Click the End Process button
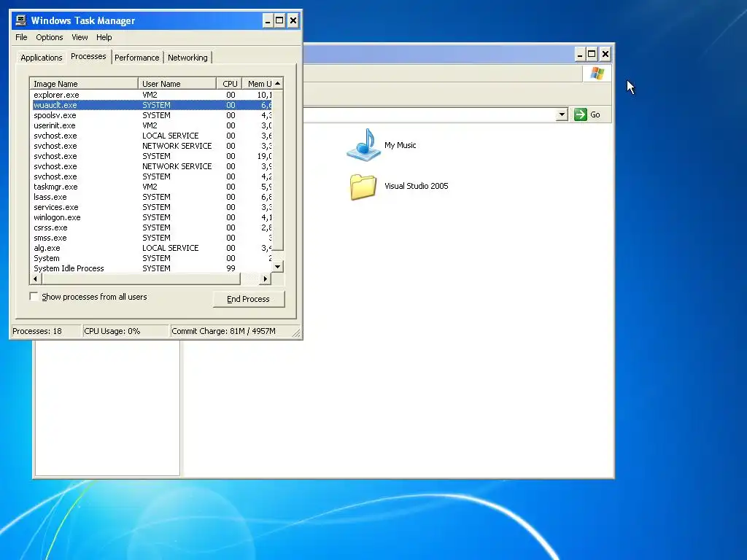 pos(249,299)
